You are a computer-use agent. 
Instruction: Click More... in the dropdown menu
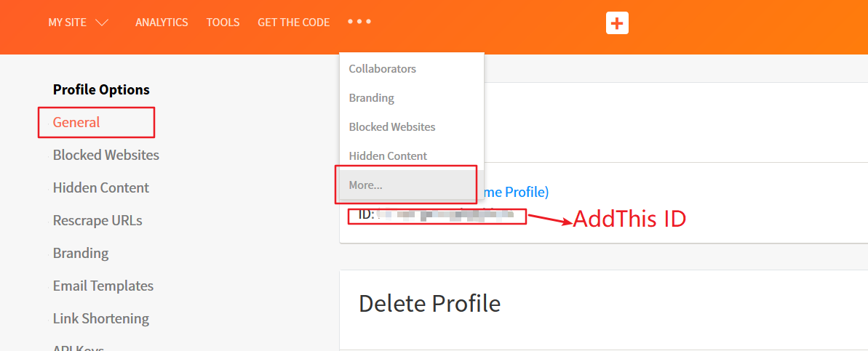(x=365, y=185)
